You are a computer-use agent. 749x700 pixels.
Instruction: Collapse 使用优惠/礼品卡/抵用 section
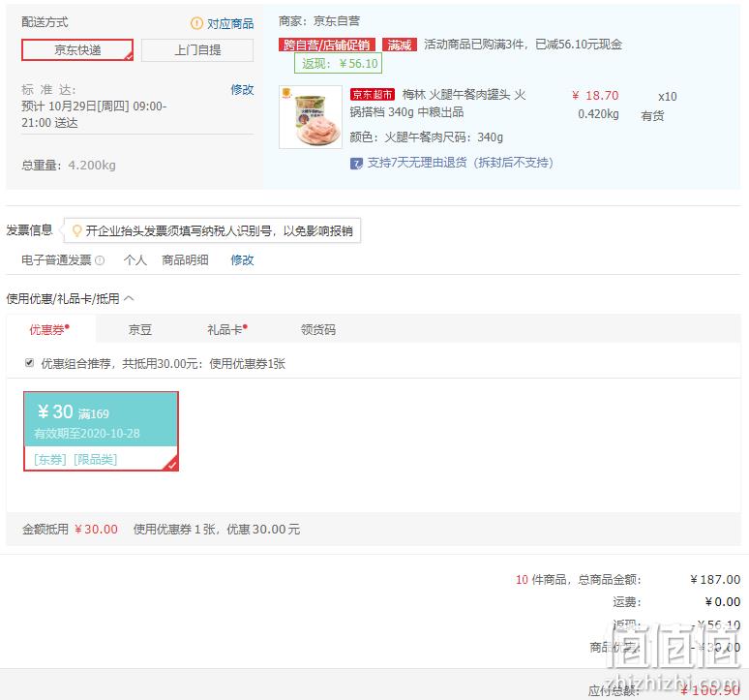click(x=129, y=298)
